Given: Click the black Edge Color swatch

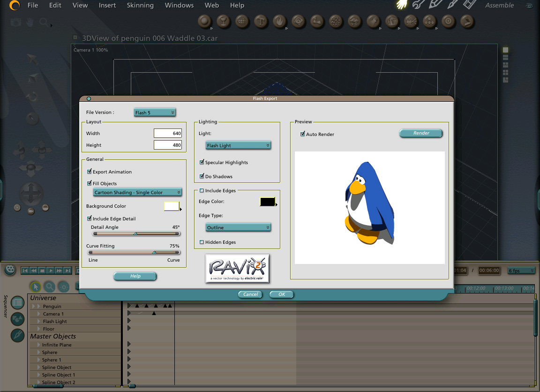Looking at the screenshot, I should [x=267, y=202].
